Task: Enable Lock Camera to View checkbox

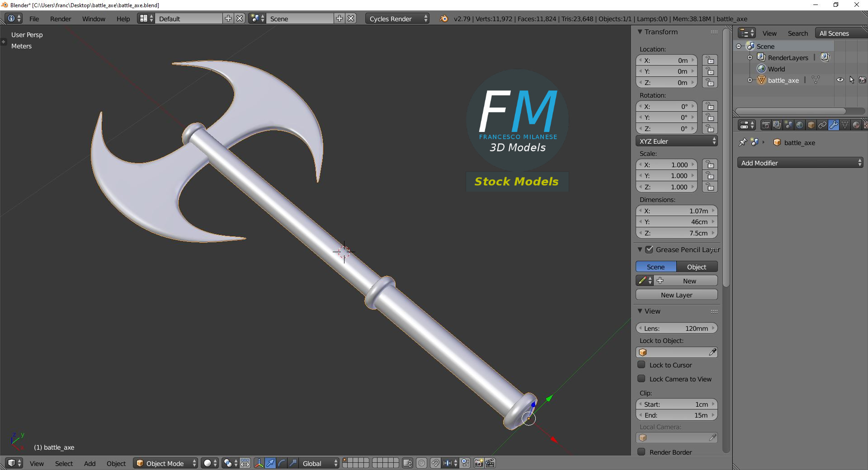Action: pyautogui.click(x=642, y=379)
